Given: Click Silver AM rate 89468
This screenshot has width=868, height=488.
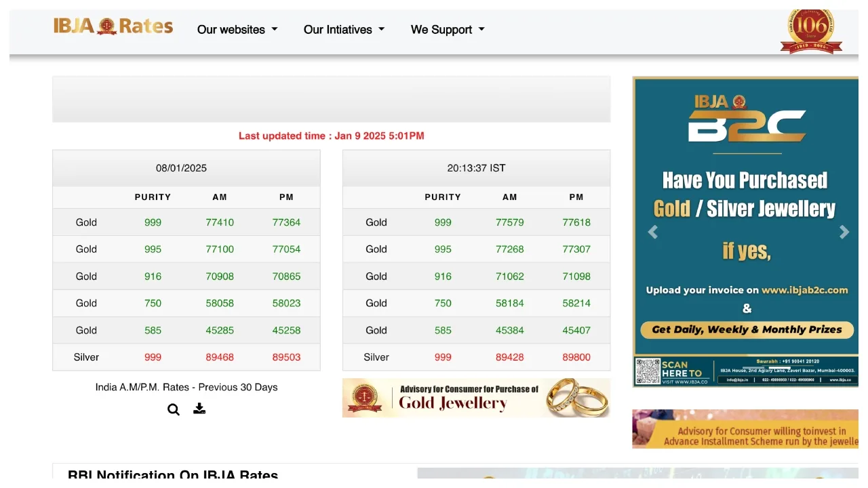Looking at the screenshot, I should tap(220, 357).
